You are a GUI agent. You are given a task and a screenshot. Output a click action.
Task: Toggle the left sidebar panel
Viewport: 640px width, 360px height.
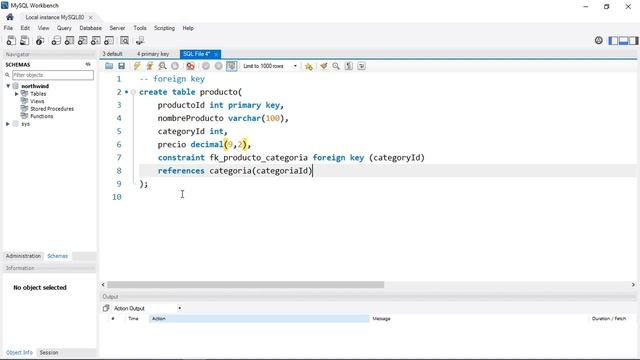coord(613,40)
